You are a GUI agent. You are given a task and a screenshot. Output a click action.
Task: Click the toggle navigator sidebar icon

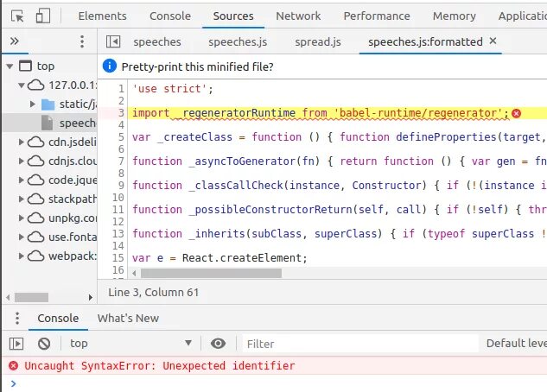[x=111, y=41]
